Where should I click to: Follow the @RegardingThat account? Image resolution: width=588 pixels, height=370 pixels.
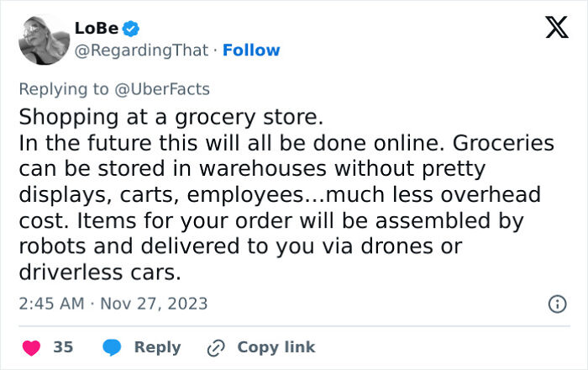[251, 50]
